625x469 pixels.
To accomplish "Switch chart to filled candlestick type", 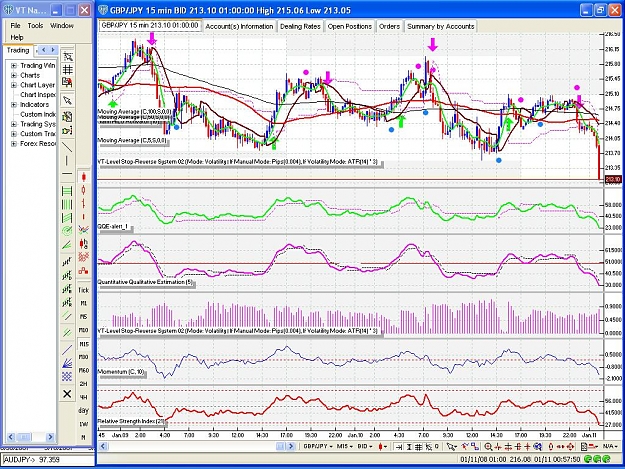I will pos(83,177).
